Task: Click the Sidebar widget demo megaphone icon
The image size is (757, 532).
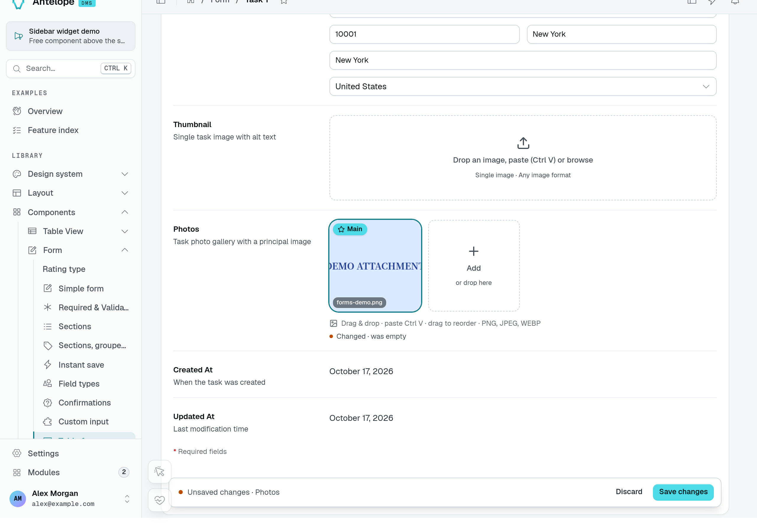Action: click(19, 36)
